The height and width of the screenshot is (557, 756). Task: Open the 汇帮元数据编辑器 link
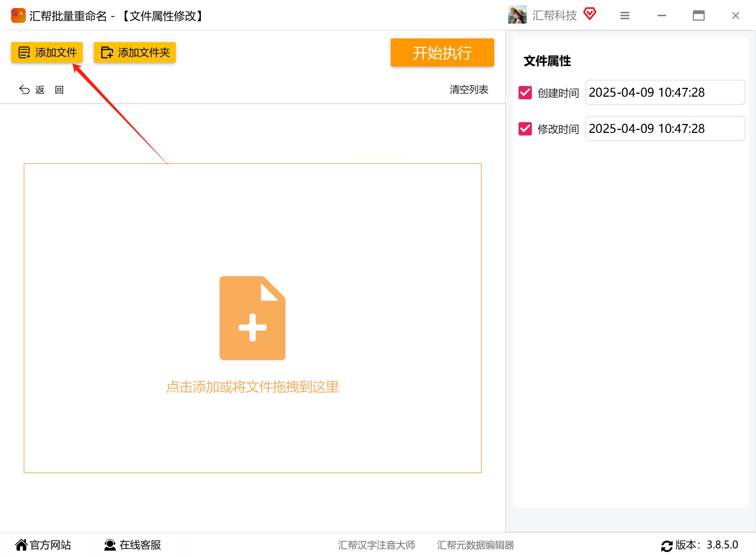click(x=475, y=545)
